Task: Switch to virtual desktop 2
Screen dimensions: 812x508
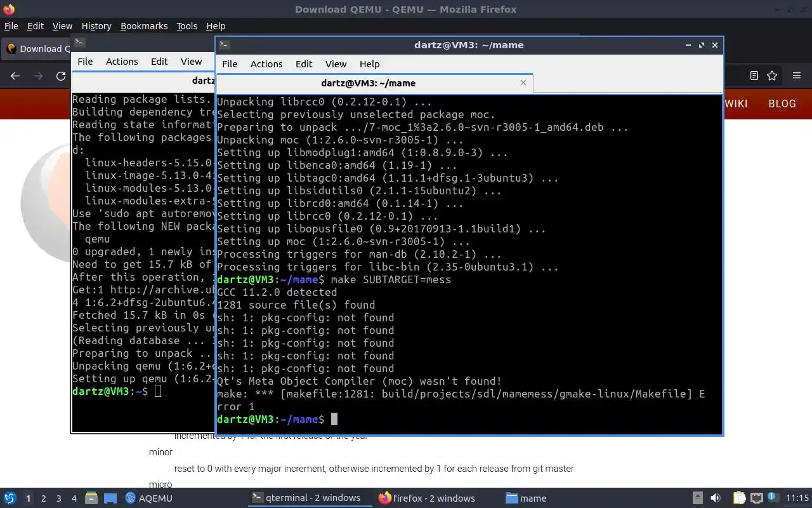Action: tap(43, 498)
